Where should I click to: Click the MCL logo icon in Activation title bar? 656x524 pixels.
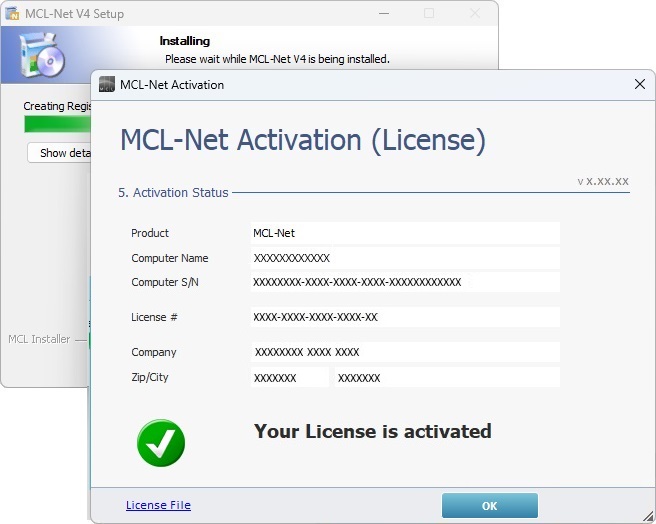click(107, 84)
